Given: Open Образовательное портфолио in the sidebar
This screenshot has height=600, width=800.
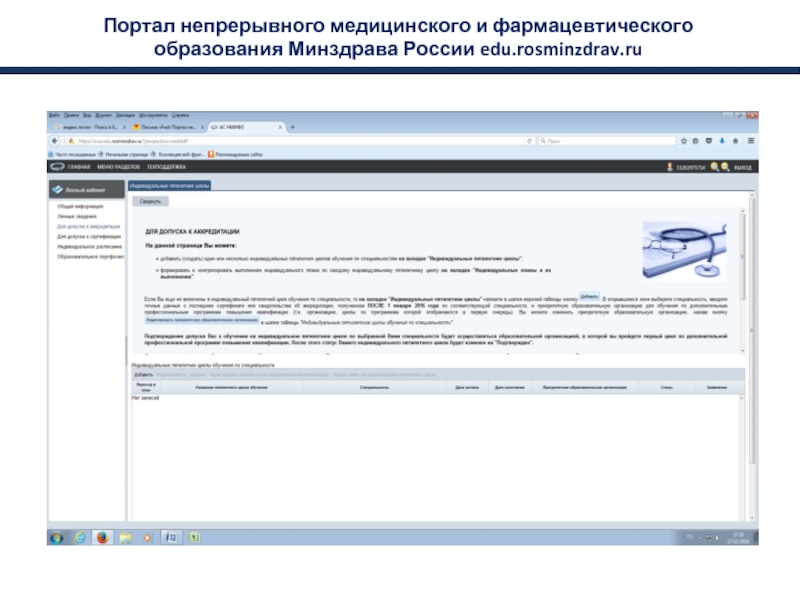Looking at the screenshot, I should point(90,257).
